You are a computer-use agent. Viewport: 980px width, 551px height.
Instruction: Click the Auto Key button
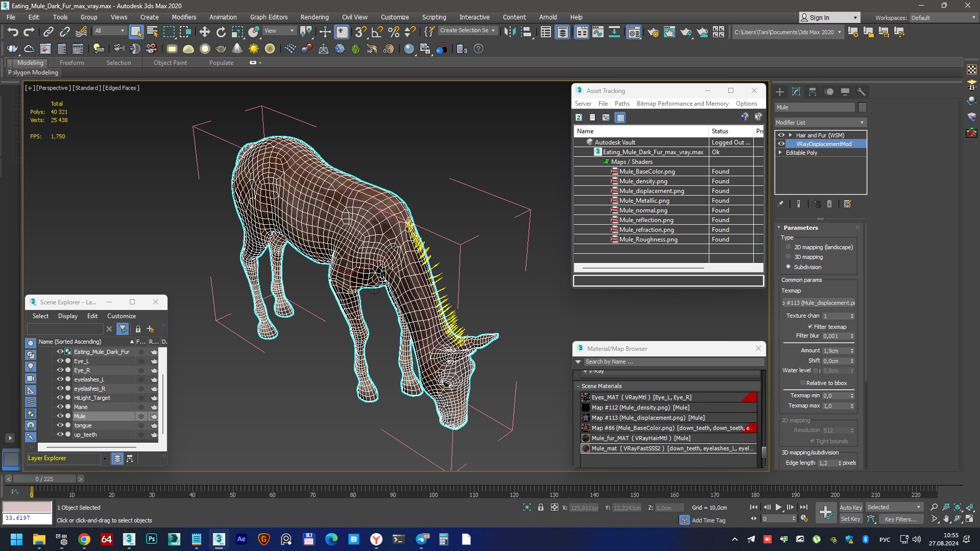point(851,507)
